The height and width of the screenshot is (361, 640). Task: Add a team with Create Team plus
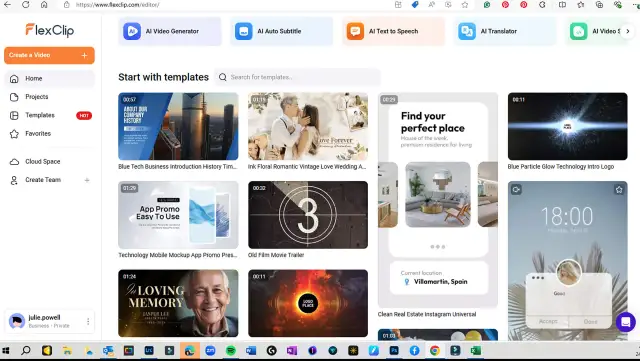tap(87, 180)
